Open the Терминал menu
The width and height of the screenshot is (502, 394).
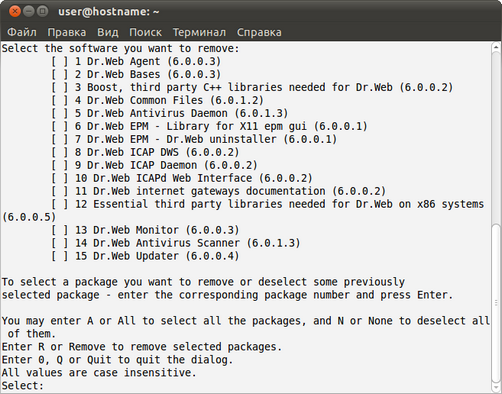tap(199, 32)
